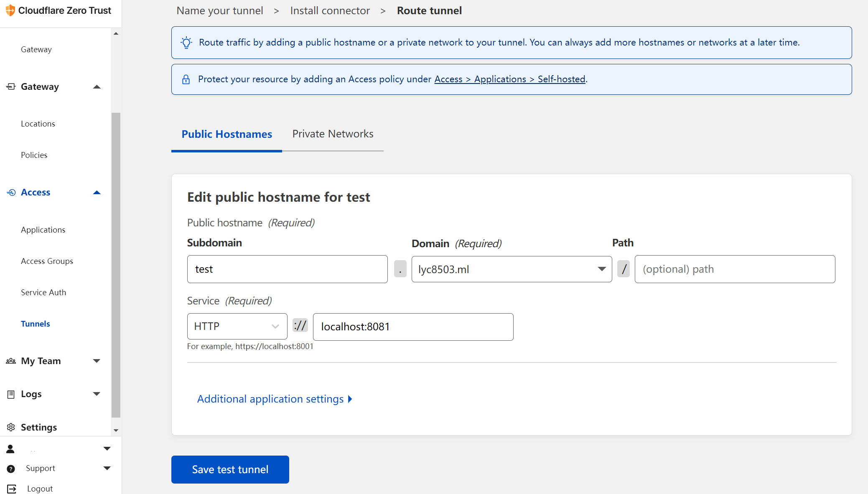Open the Access > Applications > Self-hosted link
Screen dimensions: 868x494
[x=509, y=79]
